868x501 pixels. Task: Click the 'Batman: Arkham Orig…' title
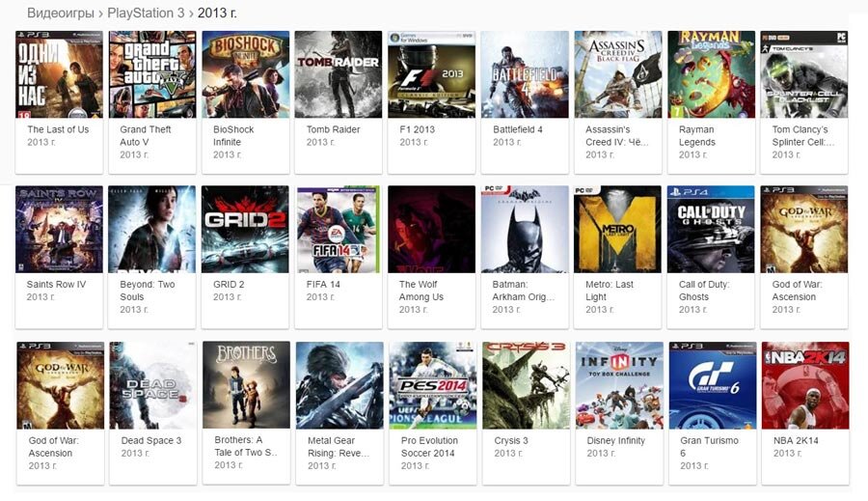pos(524,291)
